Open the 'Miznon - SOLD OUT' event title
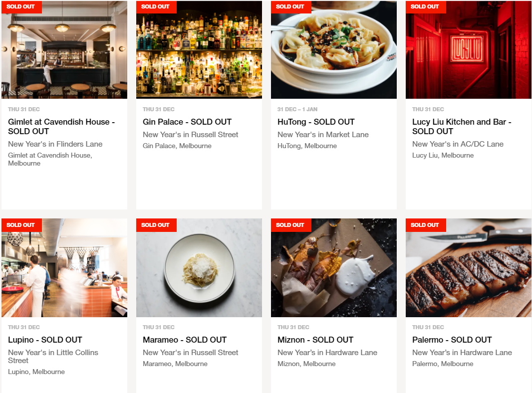The width and height of the screenshot is (532, 393). [315, 340]
